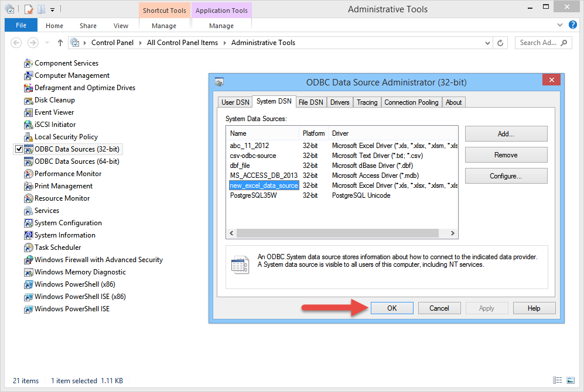The width and height of the screenshot is (584, 392).
Task: Select Windows PowerShell ISE (x86) icon
Action: 28,297
